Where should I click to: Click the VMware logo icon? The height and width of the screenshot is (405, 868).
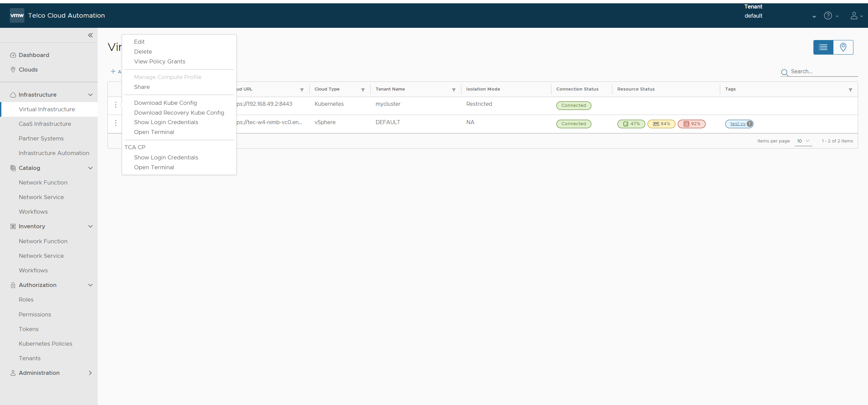(x=17, y=15)
